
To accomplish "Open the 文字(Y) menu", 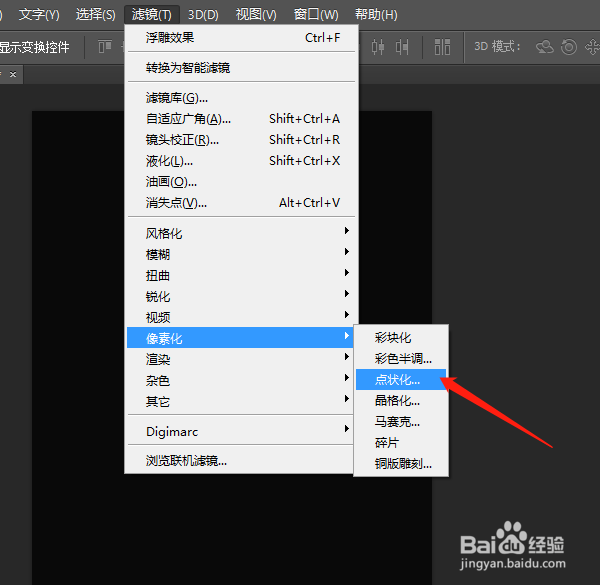I will coord(39,15).
